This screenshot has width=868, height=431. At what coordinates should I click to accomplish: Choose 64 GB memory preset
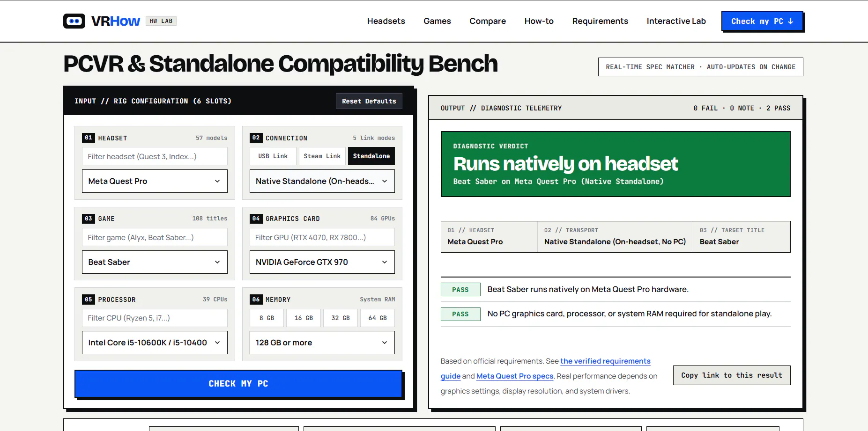378,318
